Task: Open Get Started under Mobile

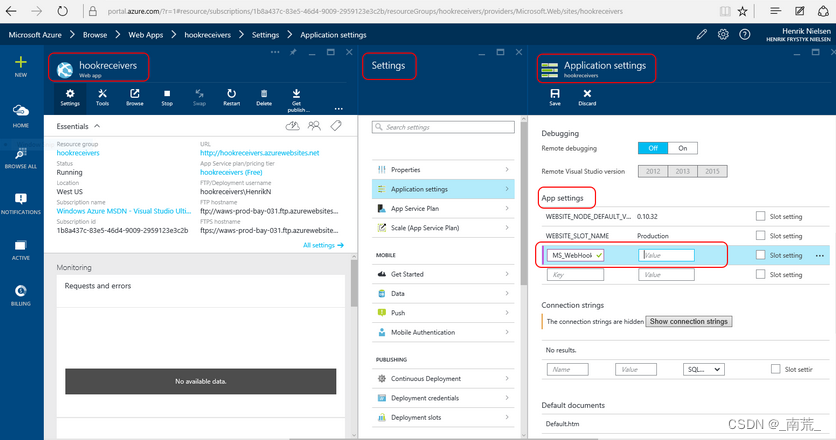Action: click(x=443, y=274)
